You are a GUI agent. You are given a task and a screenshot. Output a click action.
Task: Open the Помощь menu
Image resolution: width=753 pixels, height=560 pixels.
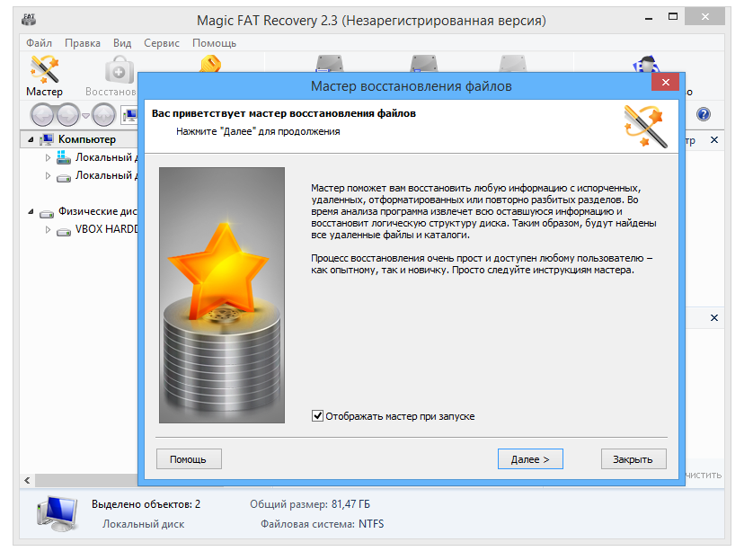[214, 43]
